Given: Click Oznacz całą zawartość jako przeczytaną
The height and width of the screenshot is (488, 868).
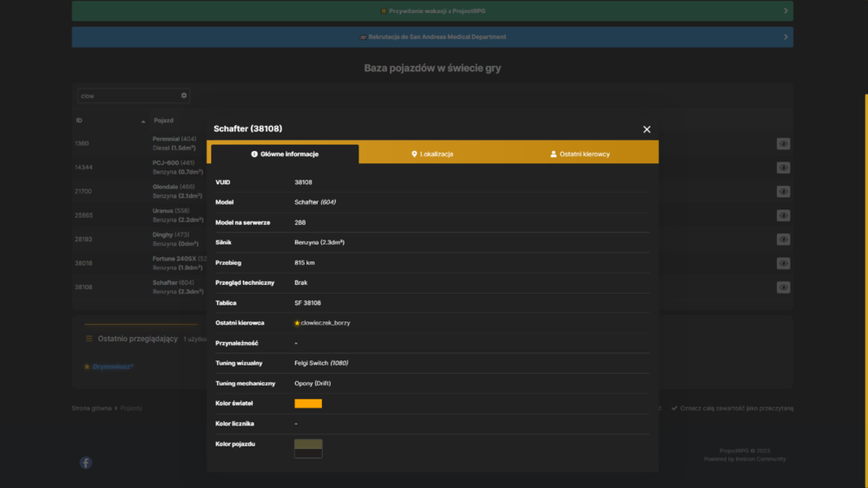Looking at the screenshot, I should [x=732, y=408].
